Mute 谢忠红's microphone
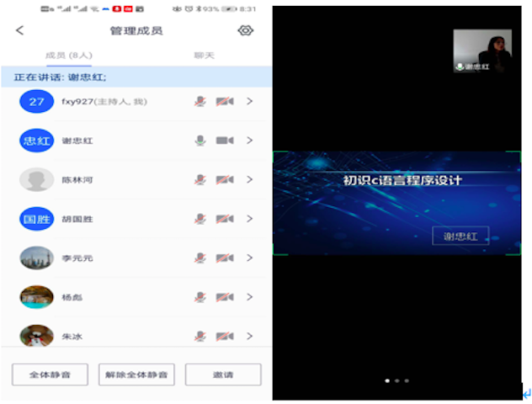Viewport: 532px width, 404px height. point(199,141)
